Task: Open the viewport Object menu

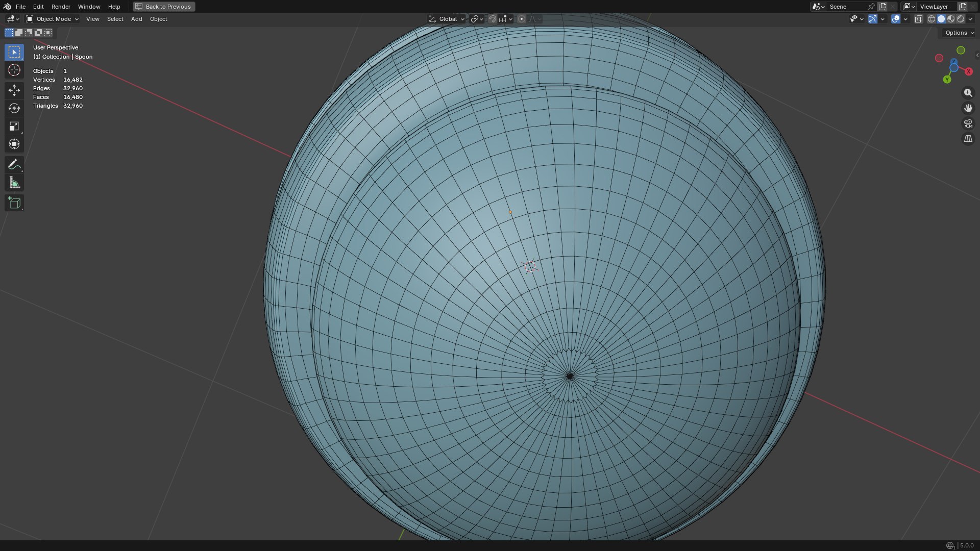Action: pos(158,19)
